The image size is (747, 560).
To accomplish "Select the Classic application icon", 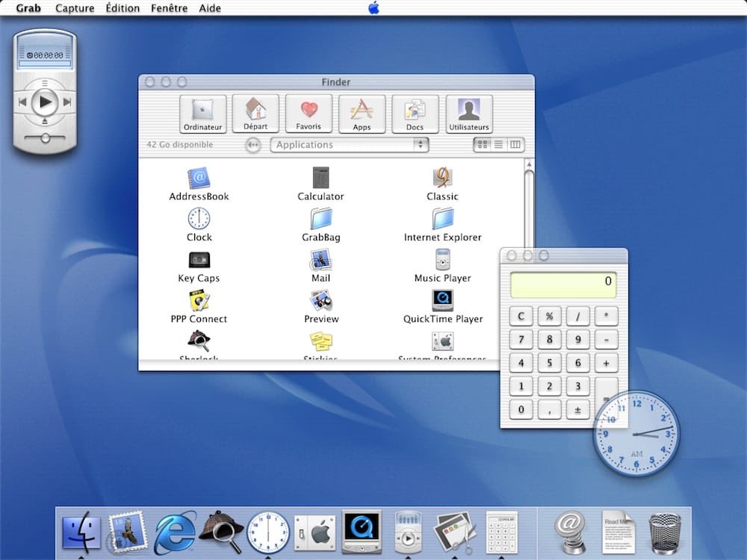I will click(x=442, y=178).
